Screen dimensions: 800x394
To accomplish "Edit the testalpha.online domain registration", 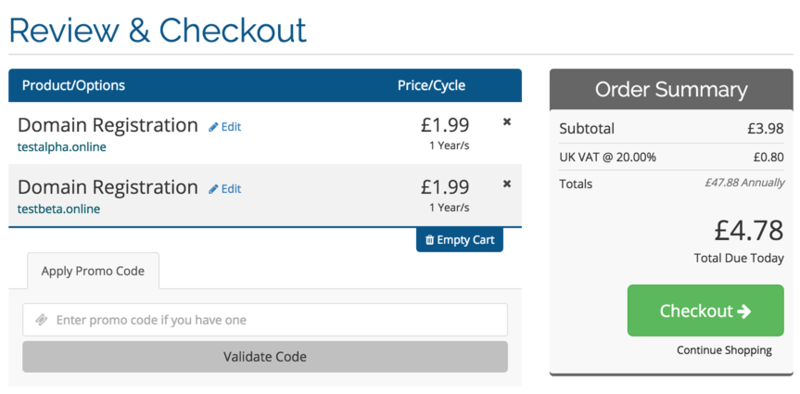I will 225,127.
